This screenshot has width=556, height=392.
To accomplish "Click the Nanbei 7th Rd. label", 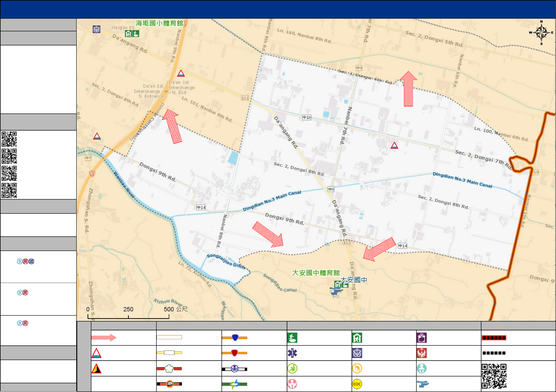I will tap(346, 126).
